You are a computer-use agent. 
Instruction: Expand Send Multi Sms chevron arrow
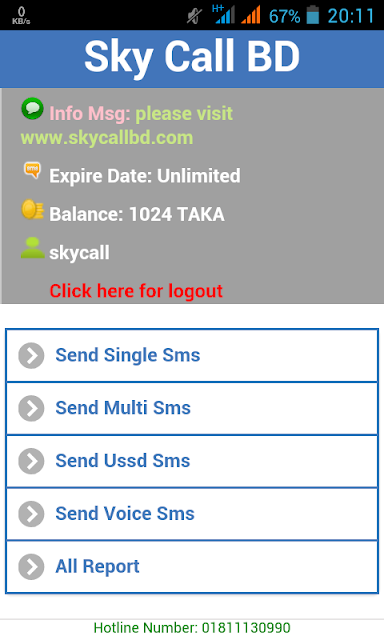pyautogui.click(x=31, y=408)
